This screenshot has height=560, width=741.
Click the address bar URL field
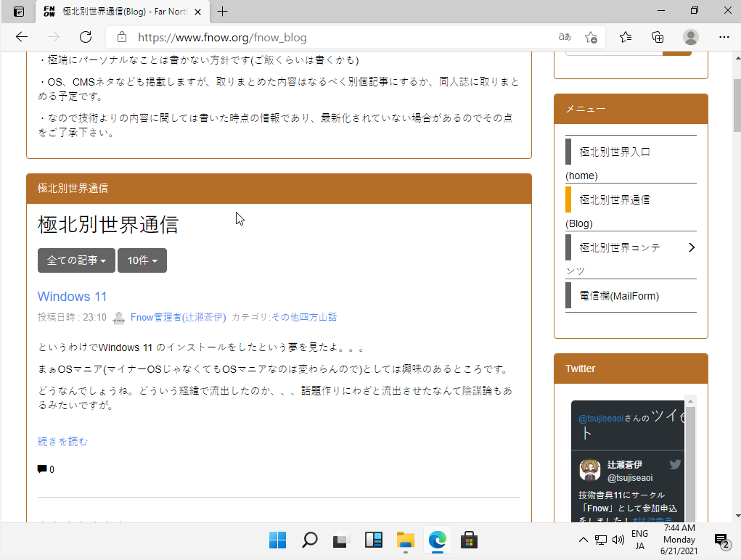pyautogui.click(x=327, y=37)
